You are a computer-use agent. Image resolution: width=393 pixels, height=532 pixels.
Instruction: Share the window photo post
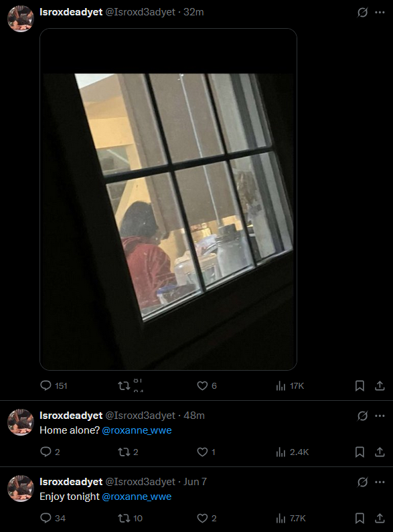[x=380, y=385]
